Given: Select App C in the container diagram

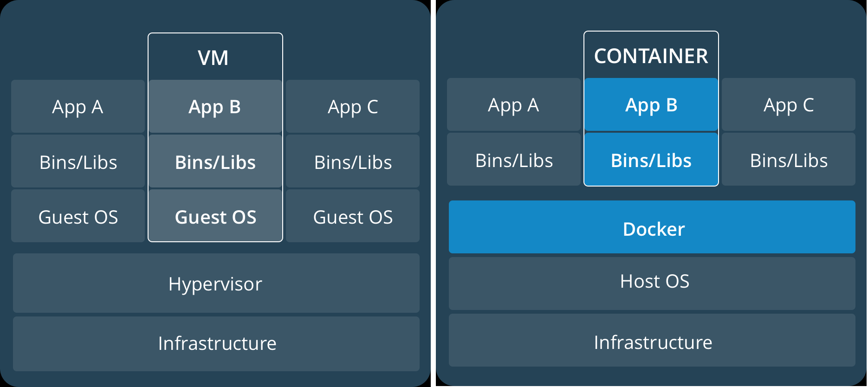Looking at the screenshot, I should click(x=788, y=105).
